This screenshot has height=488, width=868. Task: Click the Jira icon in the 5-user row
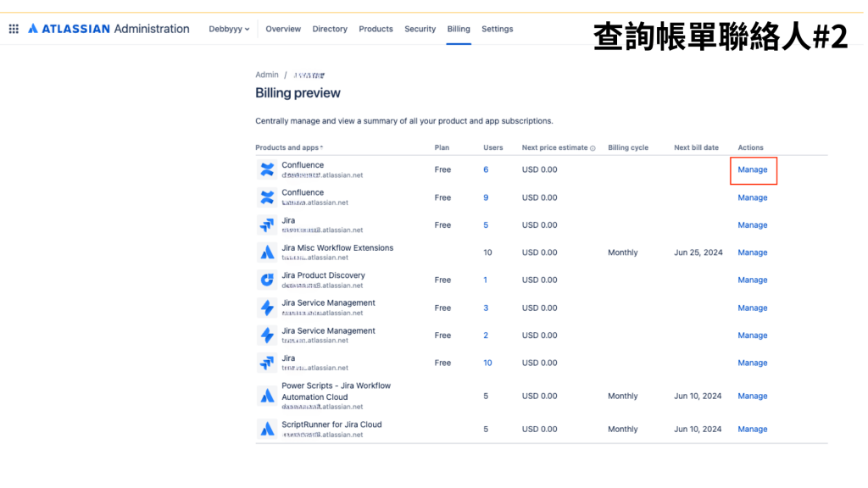(x=267, y=225)
